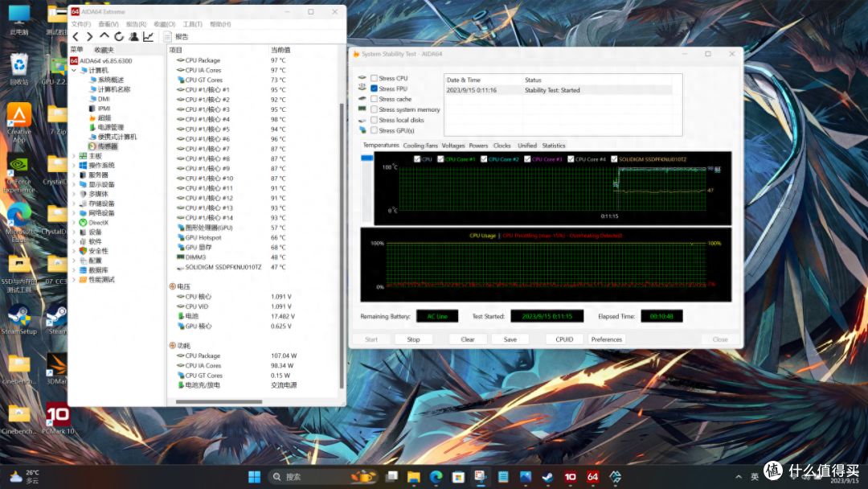Image resolution: width=868 pixels, height=489 pixels.
Task: Click the back navigation arrow in AIDA64 toolbar
Action: point(76,36)
